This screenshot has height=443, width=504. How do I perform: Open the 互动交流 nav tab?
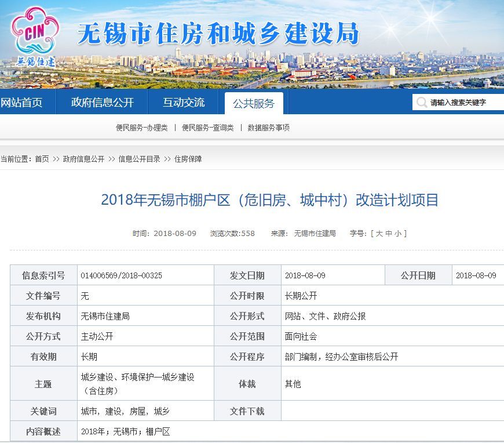tap(184, 102)
